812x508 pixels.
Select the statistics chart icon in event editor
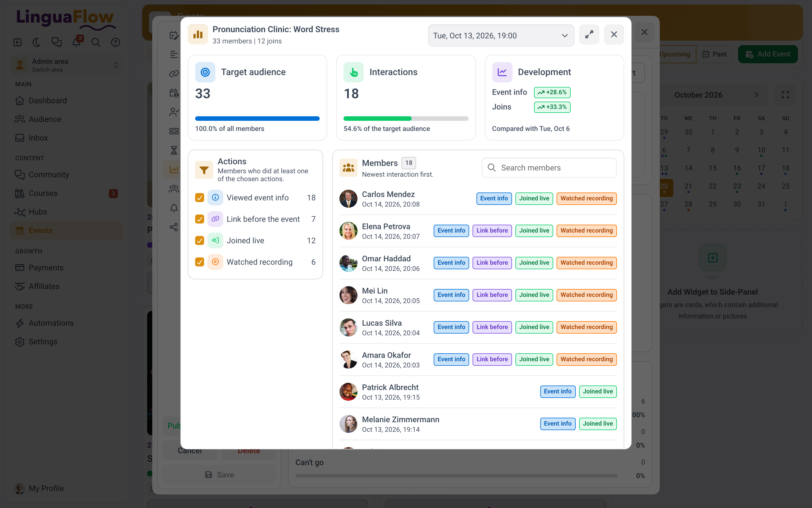[x=173, y=169]
